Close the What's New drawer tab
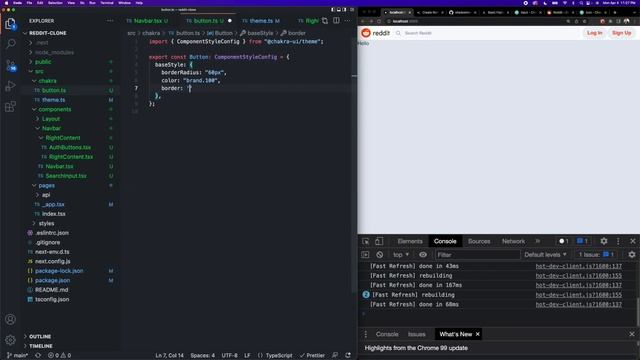The image size is (640, 360). (x=478, y=334)
